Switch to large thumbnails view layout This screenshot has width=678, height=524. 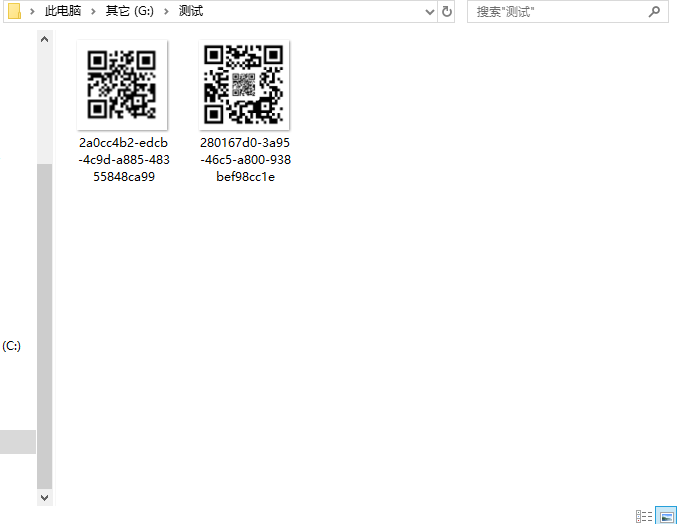[x=666, y=516]
